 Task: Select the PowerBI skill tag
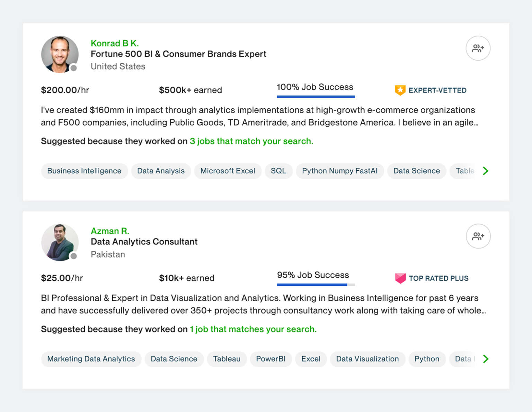click(271, 359)
